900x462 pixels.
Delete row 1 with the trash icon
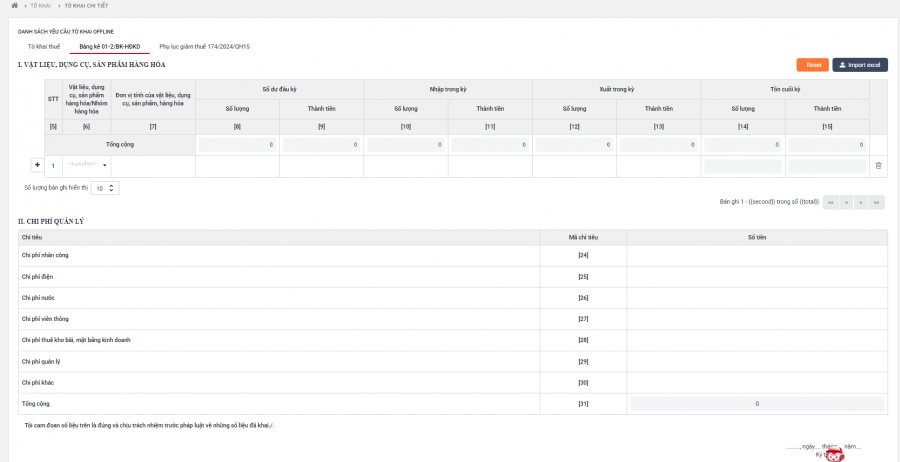(x=878, y=166)
